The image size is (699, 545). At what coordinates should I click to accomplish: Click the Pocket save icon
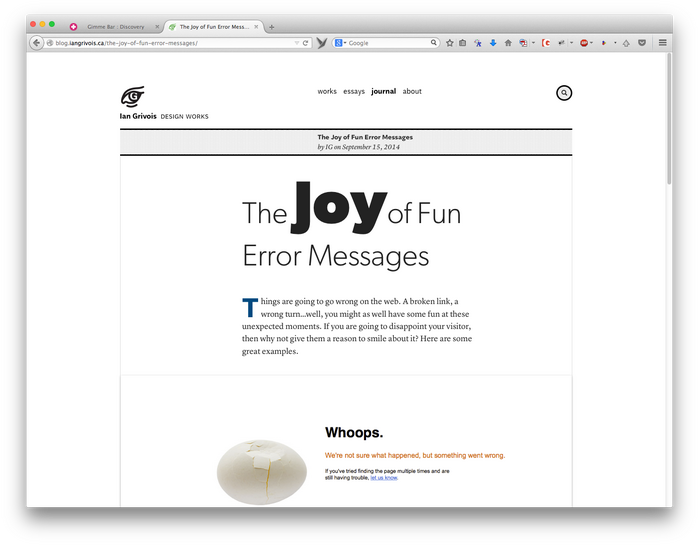pos(642,43)
